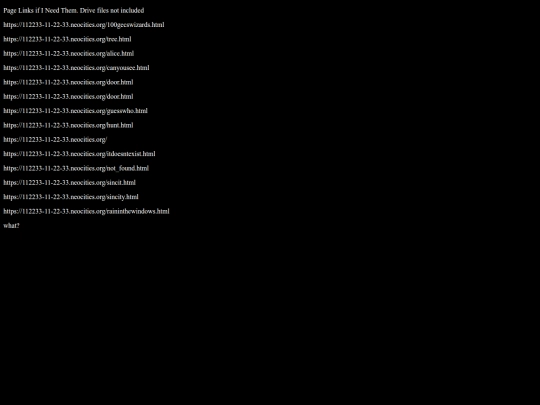The image size is (540, 405).
Task: Click the 'Drive files not included' sentence
Action: [112, 11]
